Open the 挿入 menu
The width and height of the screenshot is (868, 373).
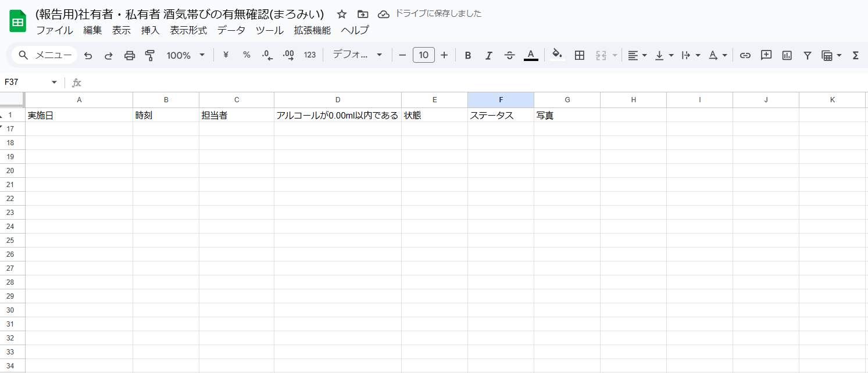tap(150, 30)
